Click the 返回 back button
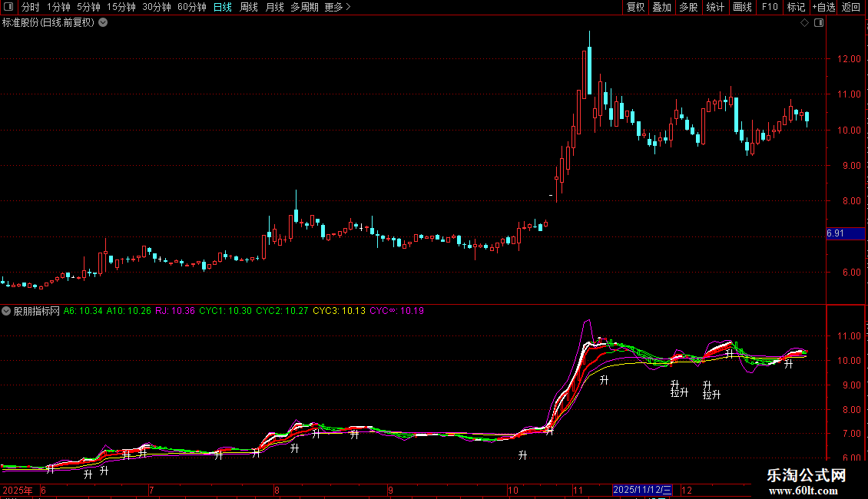This screenshot has width=868, height=499. [851, 7]
